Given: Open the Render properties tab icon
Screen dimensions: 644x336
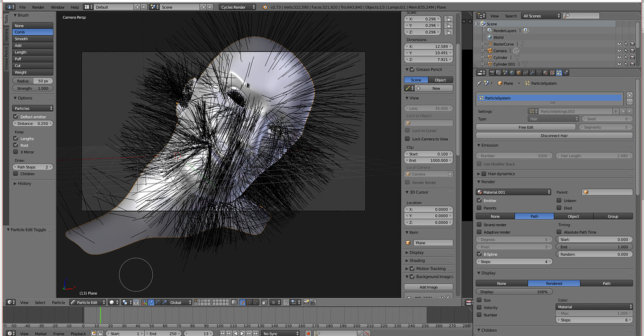Looking at the screenshot, I should pos(492,73).
